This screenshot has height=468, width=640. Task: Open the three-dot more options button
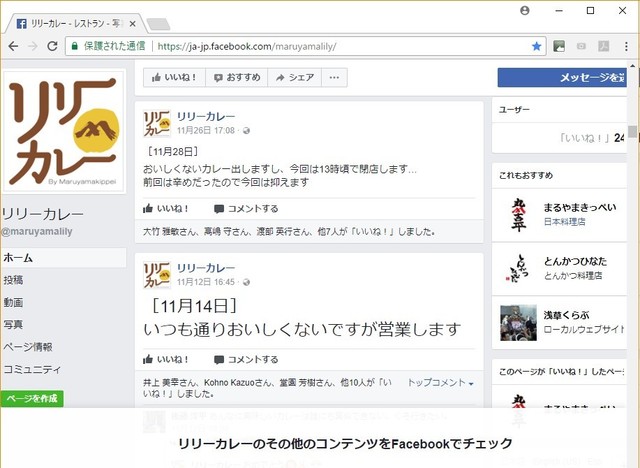(x=334, y=77)
